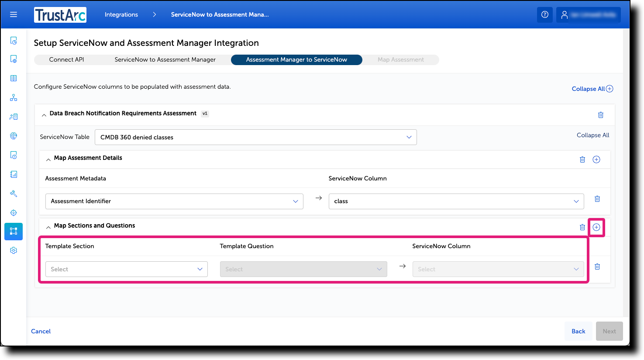Switch to the ServiceNow to Assessment Manager tab

coord(165,59)
